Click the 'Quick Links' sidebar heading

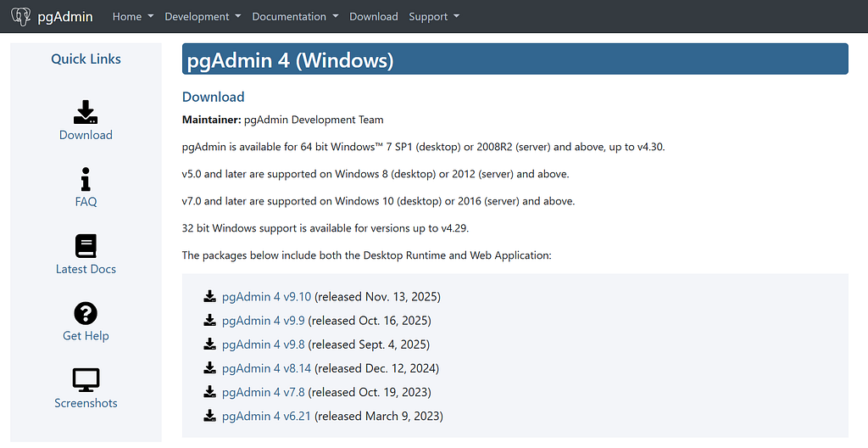click(86, 59)
